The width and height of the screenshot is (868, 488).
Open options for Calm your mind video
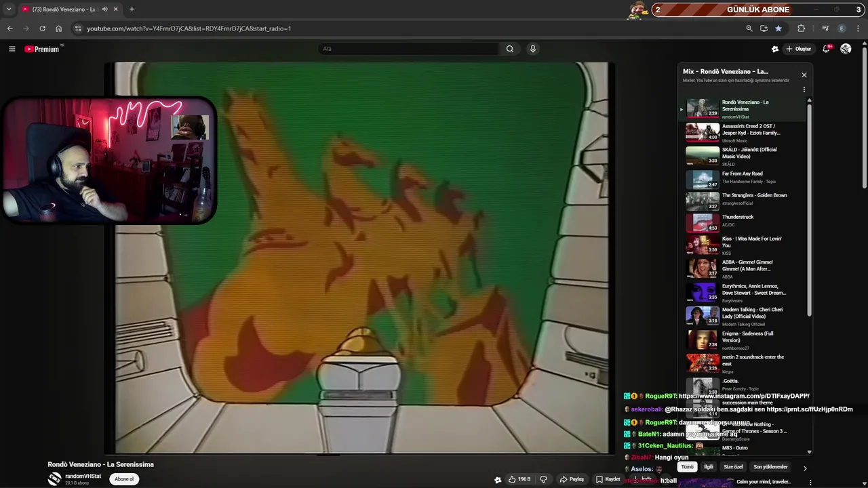(x=810, y=483)
